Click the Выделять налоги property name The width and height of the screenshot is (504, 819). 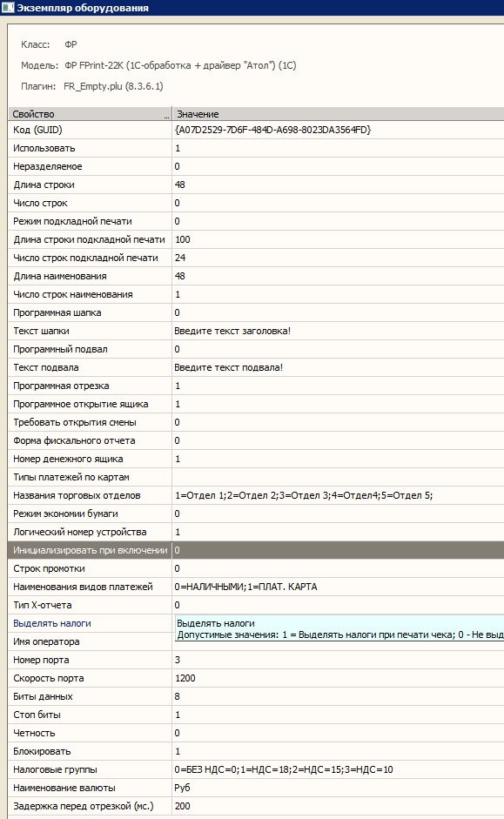(x=52, y=624)
